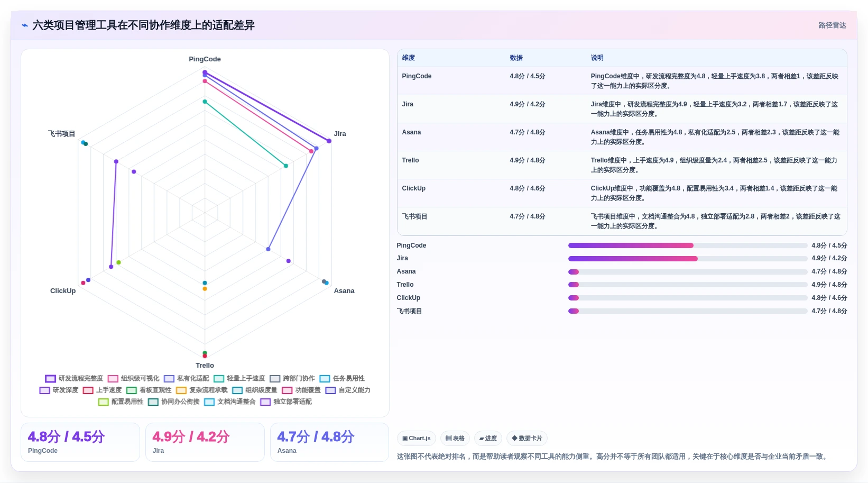Click the 复杂流程承载 legend color box
The height and width of the screenshot is (483, 868).
[181, 390]
